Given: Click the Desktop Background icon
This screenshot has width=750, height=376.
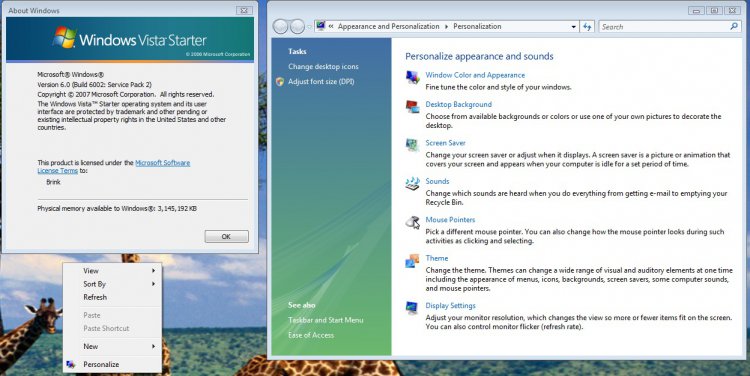Looking at the screenshot, I should pyautogui.click(x=412, y=107).
